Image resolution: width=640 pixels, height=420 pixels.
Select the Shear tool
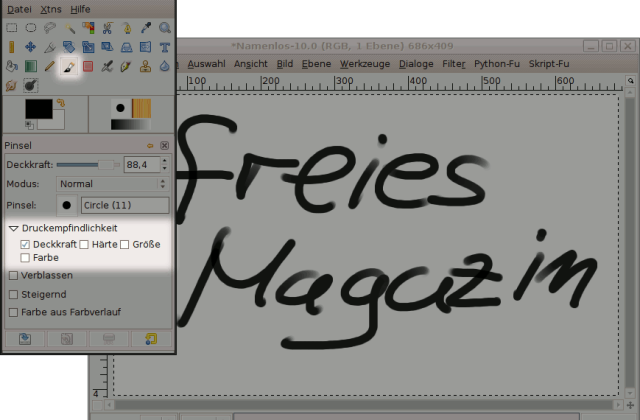coord(107,47)
